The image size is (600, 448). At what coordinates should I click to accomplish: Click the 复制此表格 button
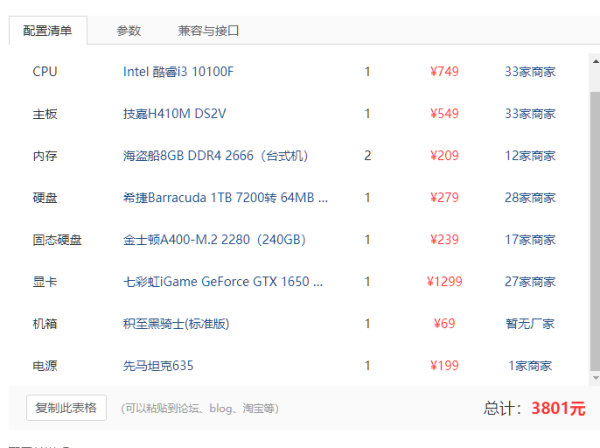point(66,408)
